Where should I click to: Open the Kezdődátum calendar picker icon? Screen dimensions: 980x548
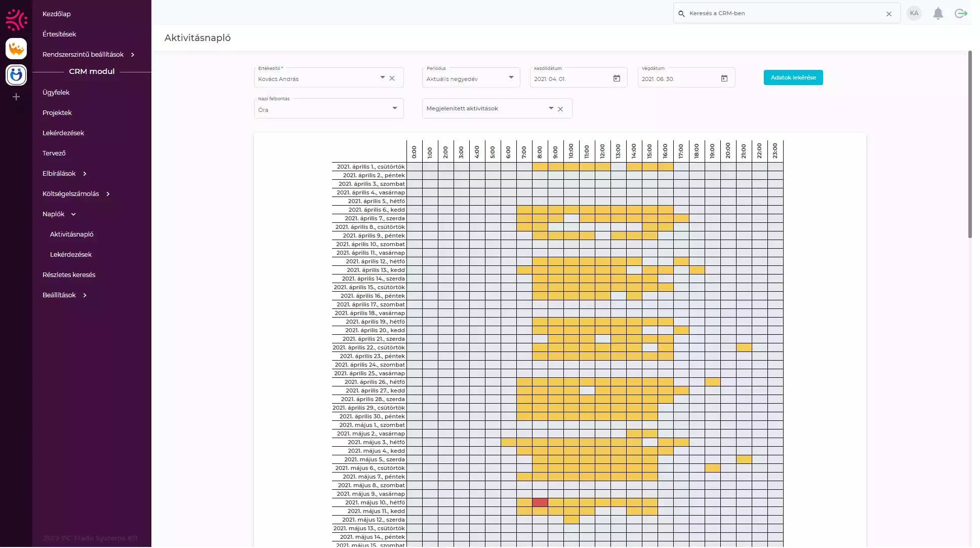click(617, 79)
